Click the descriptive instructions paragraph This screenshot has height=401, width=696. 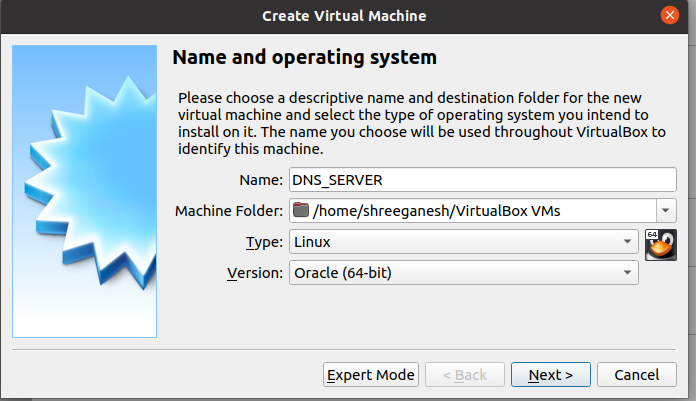coord(422,123)
